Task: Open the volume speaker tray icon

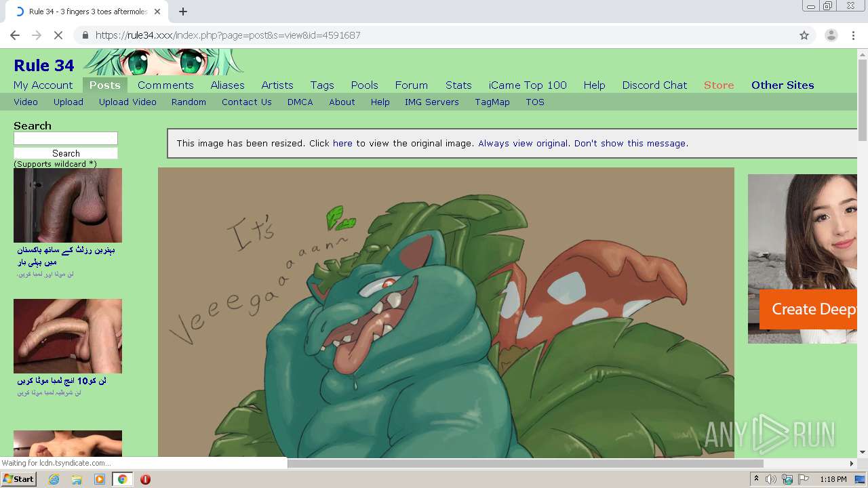Action: coord(771,479)
